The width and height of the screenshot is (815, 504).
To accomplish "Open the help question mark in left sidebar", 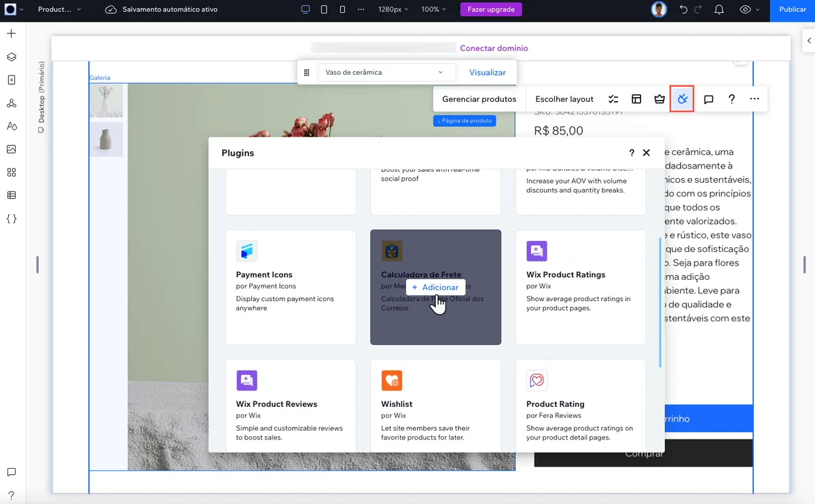I will 12,495.
